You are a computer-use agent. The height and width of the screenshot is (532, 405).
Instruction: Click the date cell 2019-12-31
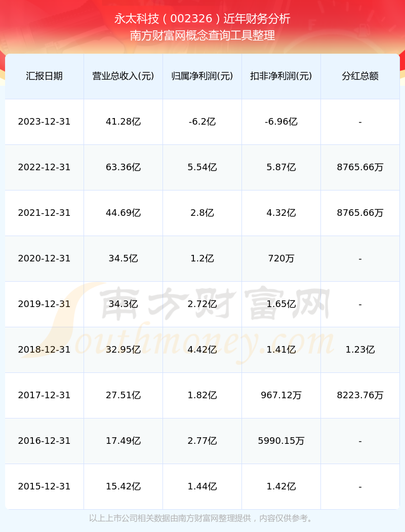45,304
